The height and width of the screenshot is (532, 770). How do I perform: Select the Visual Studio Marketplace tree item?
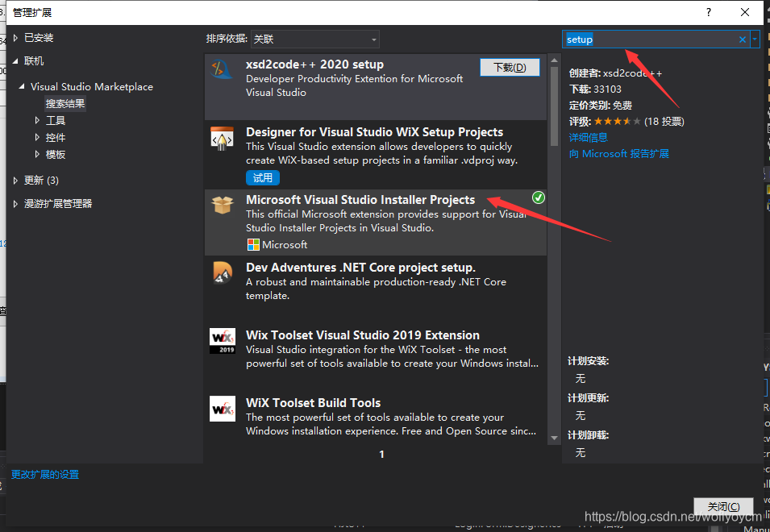[92, 87]
